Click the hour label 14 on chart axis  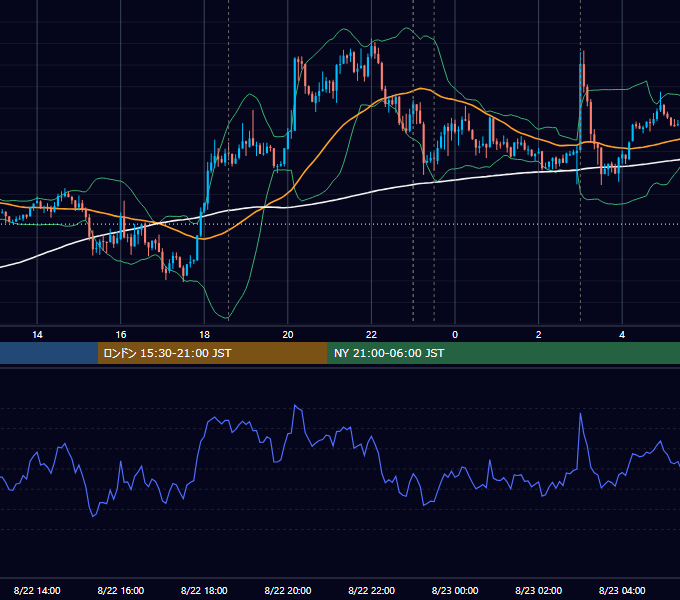click(37, 335)
